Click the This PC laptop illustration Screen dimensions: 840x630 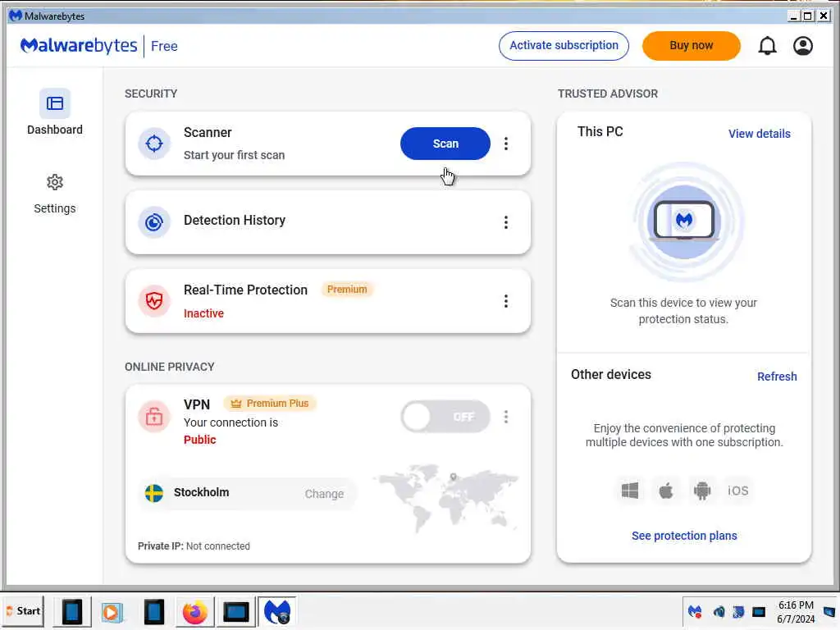(684, 221)
